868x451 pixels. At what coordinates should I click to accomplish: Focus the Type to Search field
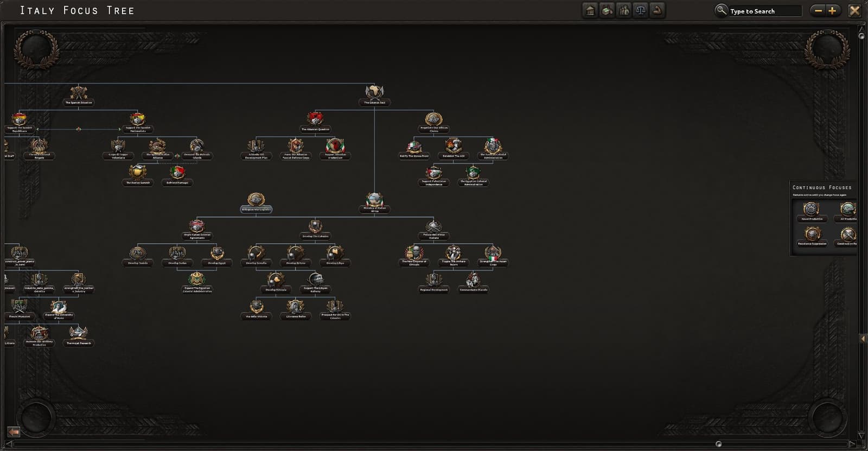[x=765, y=11]
